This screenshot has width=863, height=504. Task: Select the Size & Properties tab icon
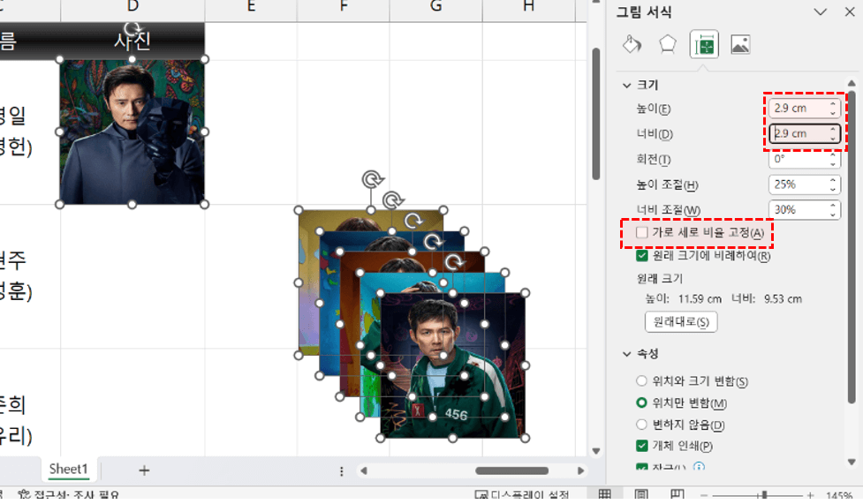coord(704,45)
